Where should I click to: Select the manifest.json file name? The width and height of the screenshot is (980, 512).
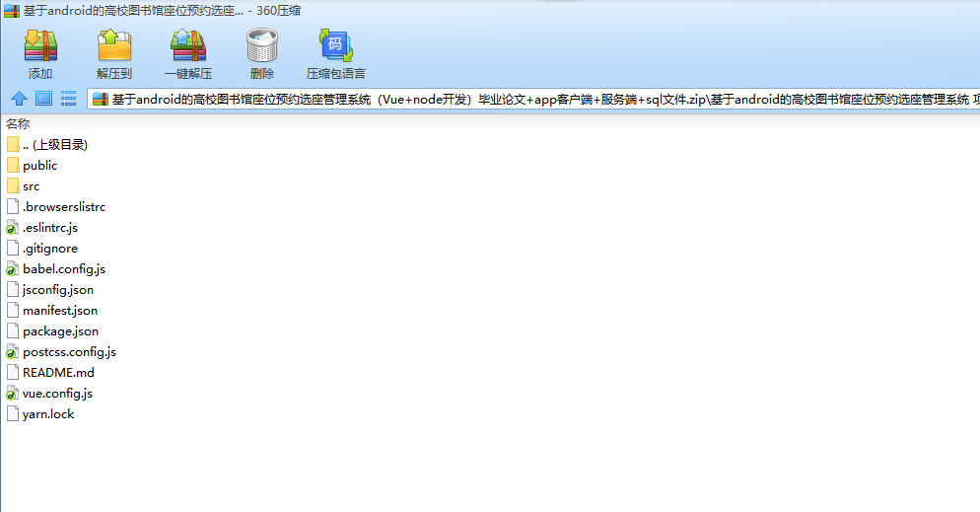[60, 310]
